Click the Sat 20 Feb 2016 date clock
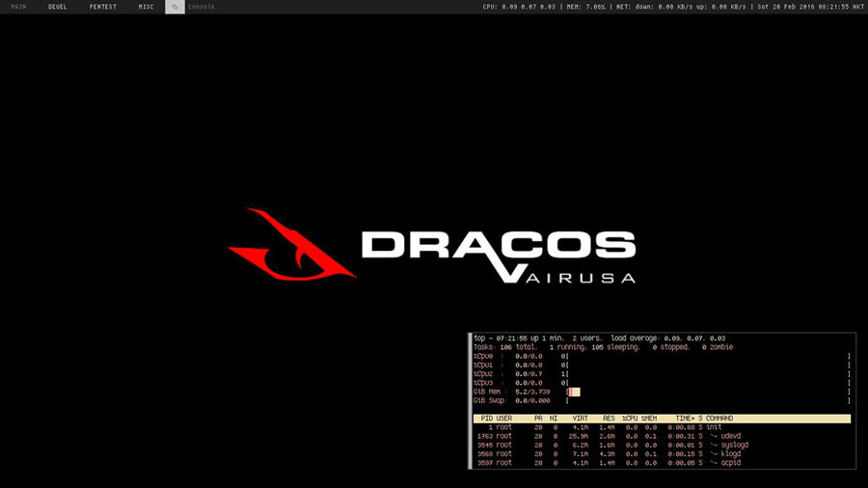The width and height of the screenshot is (868, 488). click(x=810, y=7)
